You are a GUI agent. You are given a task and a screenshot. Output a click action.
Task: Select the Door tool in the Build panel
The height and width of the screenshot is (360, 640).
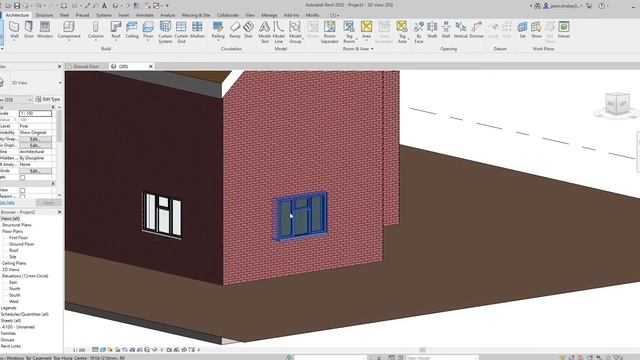tap(29, 30)
